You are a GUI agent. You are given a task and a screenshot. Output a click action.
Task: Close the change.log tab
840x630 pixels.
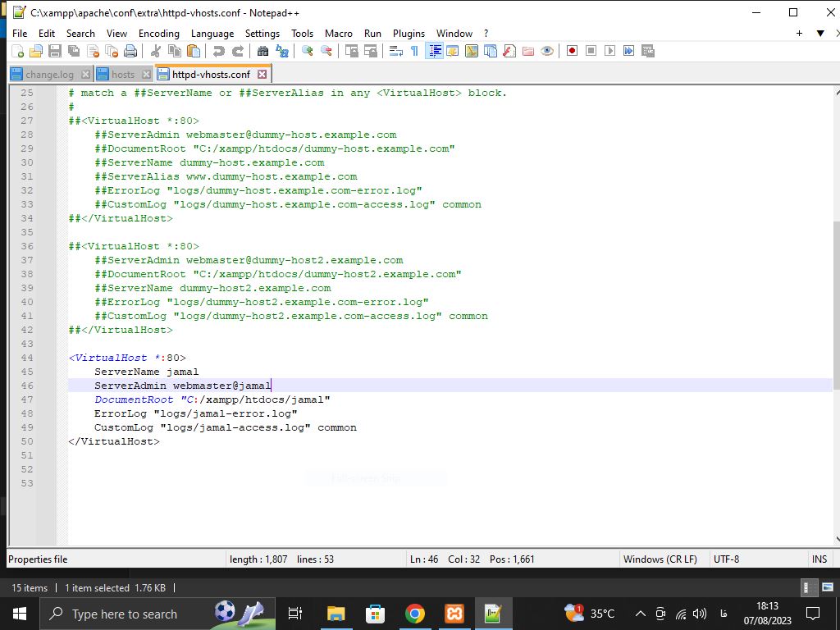click(x=85, y=74)
